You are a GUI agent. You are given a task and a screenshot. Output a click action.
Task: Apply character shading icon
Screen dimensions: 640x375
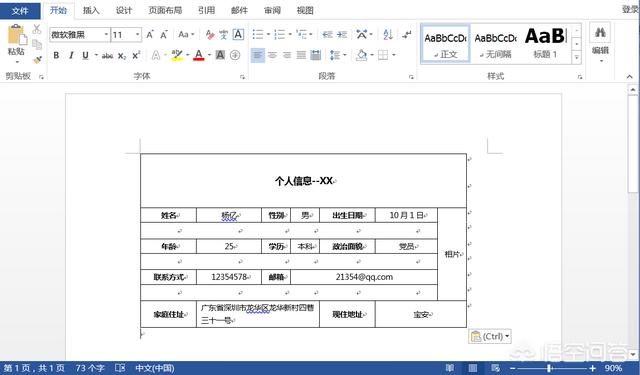click(x=220, y=55)
